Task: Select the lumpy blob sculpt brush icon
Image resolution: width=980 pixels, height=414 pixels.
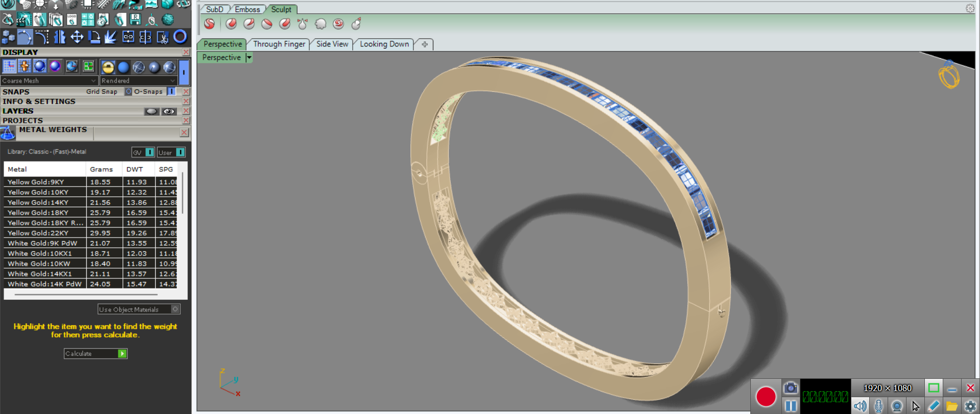Action: pos(321,24)
